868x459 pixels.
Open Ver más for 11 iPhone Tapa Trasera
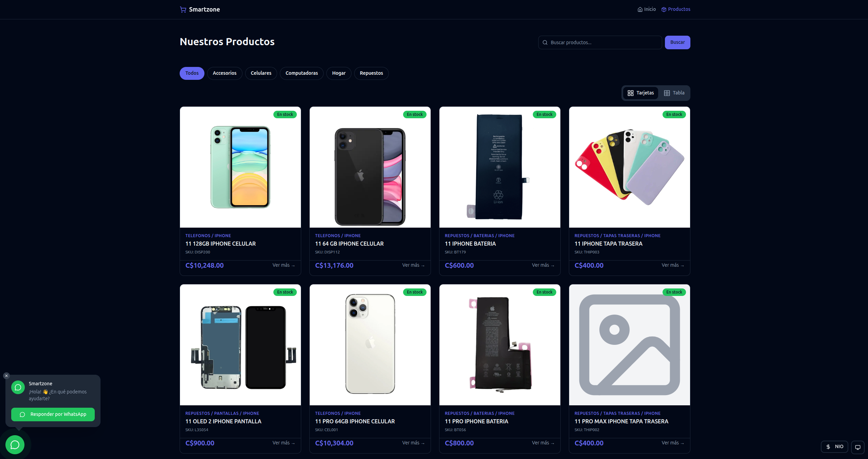pyautogui.click(x=673, y=265)
